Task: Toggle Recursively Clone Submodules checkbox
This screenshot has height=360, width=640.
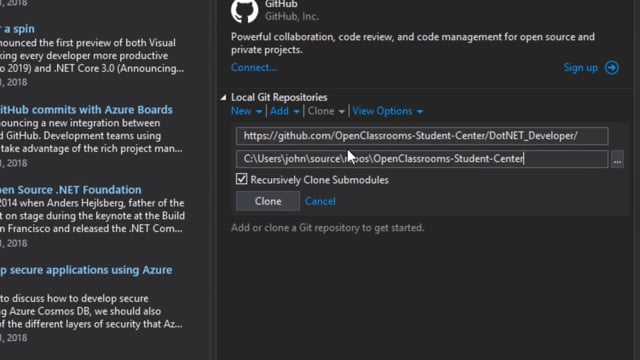Action: click(241, 179)
